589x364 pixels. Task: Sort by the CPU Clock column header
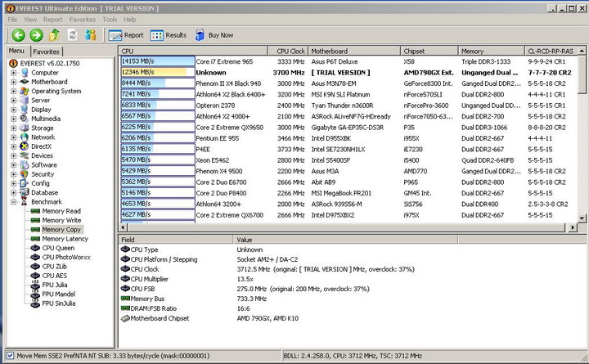(x=288, y=51)
